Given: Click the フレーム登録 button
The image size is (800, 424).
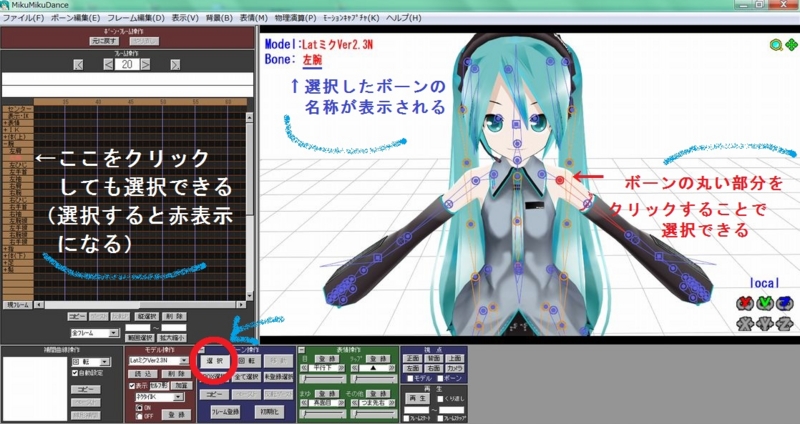Looking at the screenshot, I should click(x=225, y=412).
